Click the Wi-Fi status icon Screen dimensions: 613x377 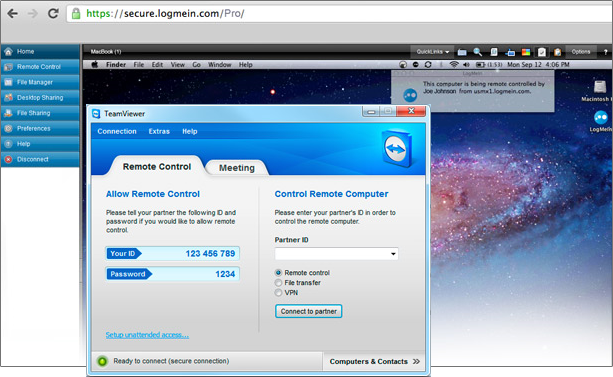(x=453, y=65)
